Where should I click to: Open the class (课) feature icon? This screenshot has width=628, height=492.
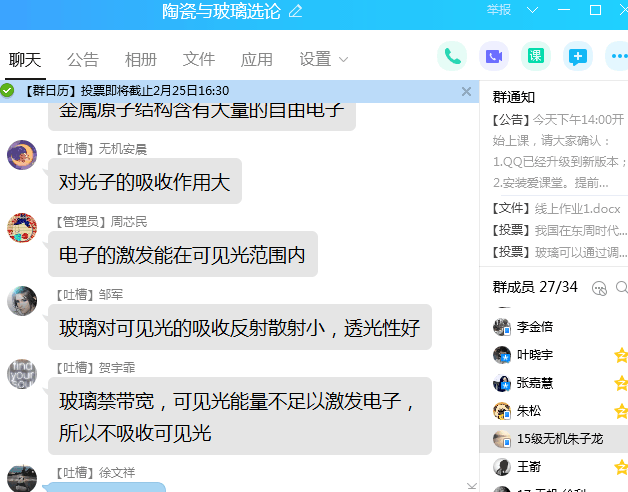[x=536, y=56]
